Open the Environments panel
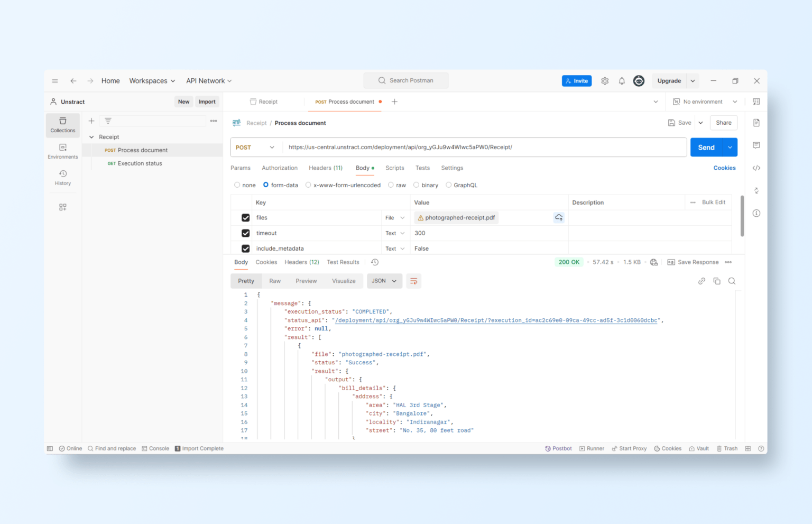Image resolution: width=812 pixels, height=524 pixels. click(62, 152)
